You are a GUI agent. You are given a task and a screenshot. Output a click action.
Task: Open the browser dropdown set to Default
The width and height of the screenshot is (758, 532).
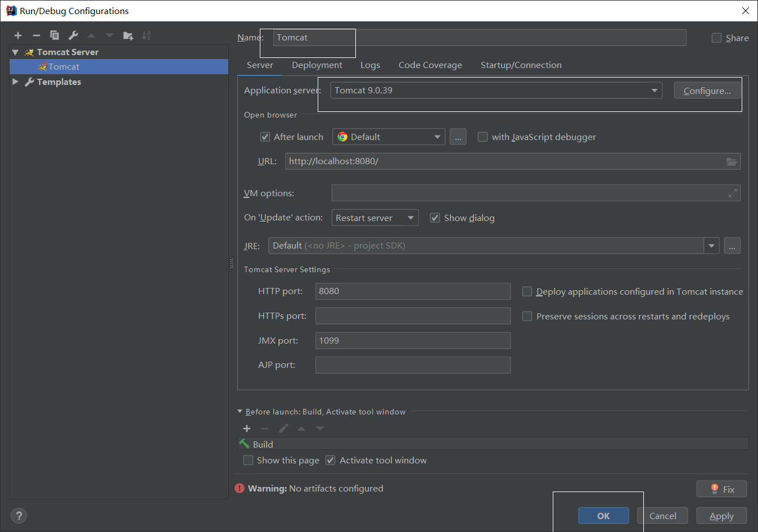click(389, 137)
